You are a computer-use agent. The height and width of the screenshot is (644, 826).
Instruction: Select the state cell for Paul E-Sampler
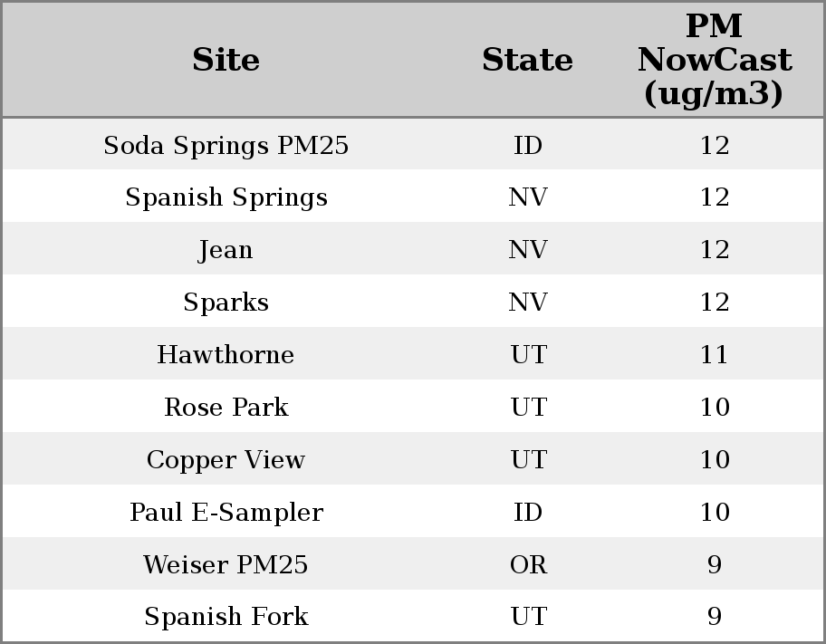[528, 512]
